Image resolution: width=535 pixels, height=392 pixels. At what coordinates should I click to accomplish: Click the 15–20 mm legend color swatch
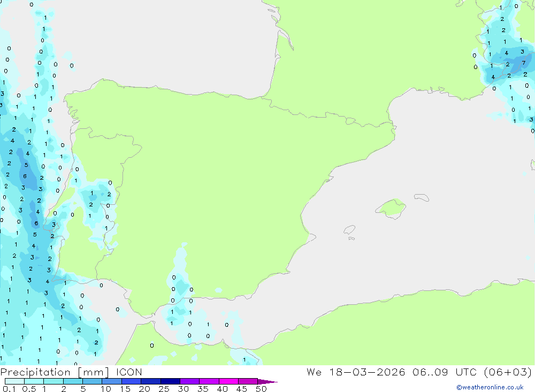point(132,381)
